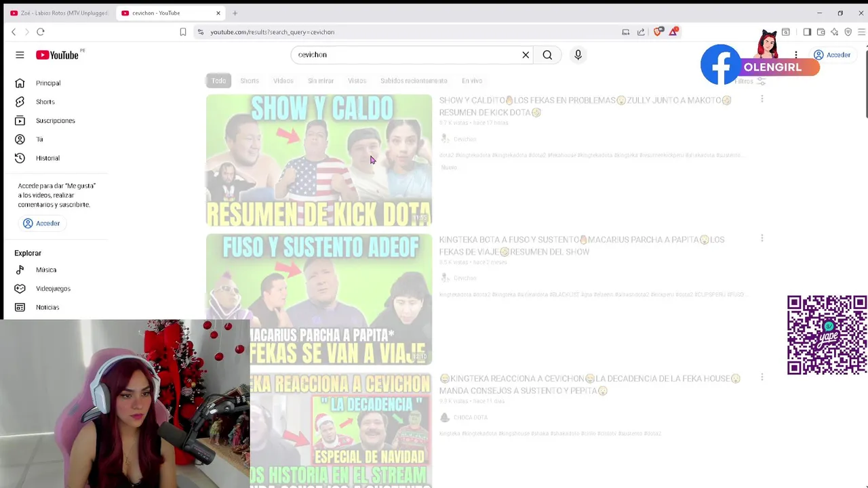The height and width of the screenshot is (488, 868).
Task: Click Acceder button in the top right
Action: pos(832,55)
